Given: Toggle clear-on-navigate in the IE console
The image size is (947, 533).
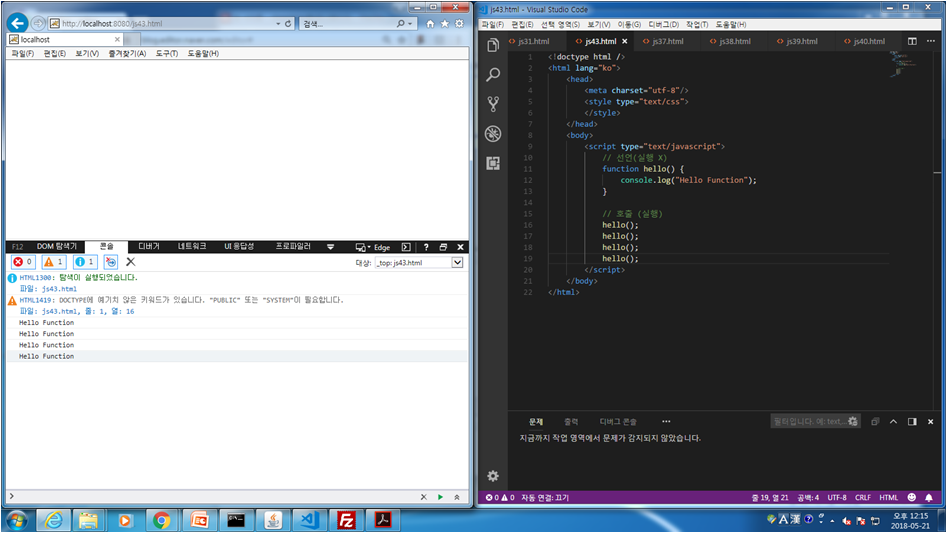Looking at the screenshot, I should point(111,262).
